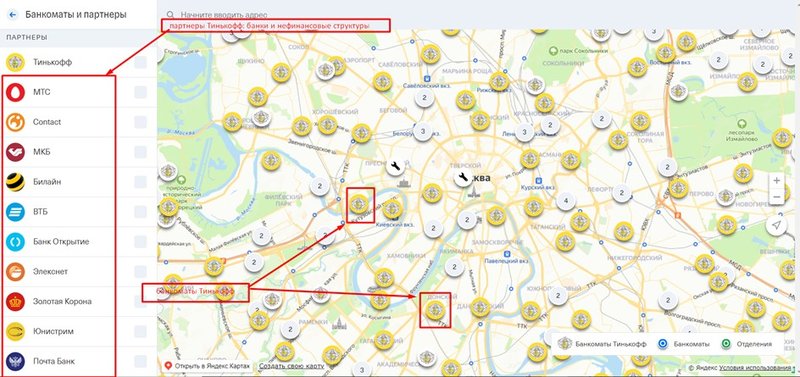The height and width of the screenshot is (377, 800).
Task: Select the Тинькофф partner logo
Action: click(15, 62)
